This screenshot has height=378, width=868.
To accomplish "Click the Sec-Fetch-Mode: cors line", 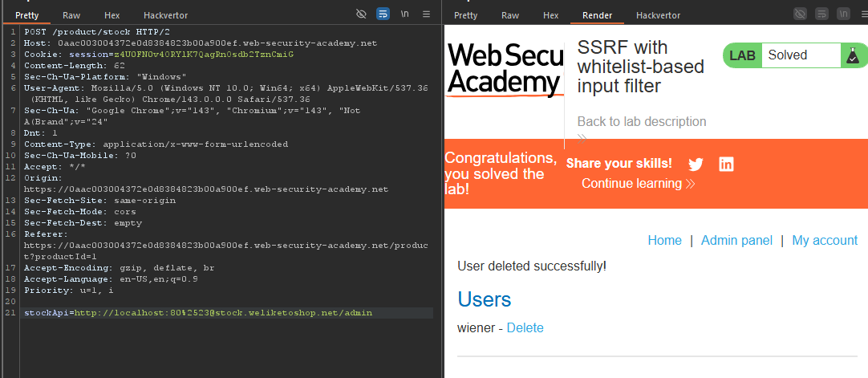I will 79,211.
